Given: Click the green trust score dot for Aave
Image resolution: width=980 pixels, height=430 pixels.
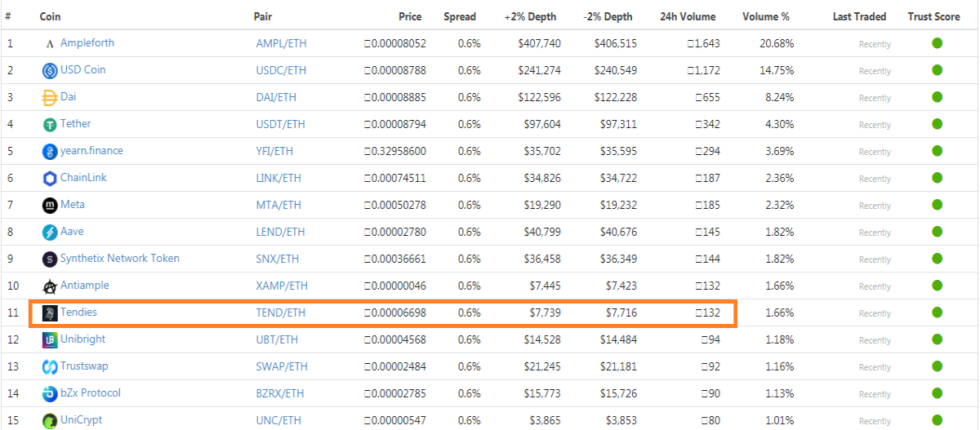Looking at the screenshot, I should 937,232.
